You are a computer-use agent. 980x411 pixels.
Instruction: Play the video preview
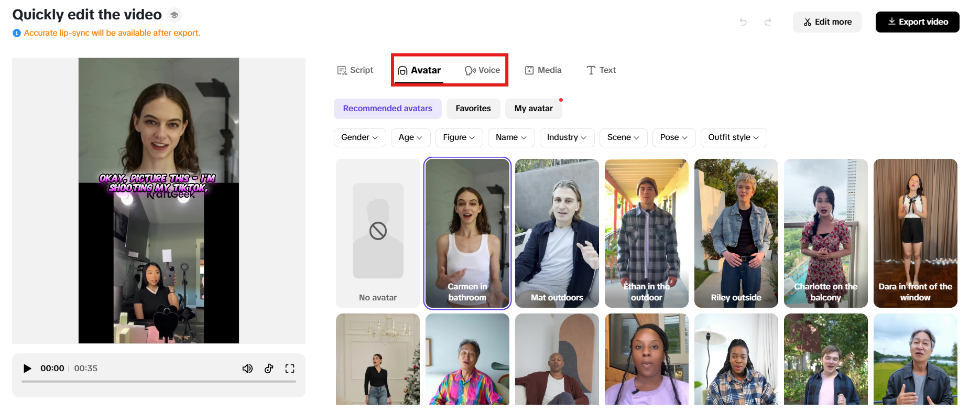(x=27, y=369)
